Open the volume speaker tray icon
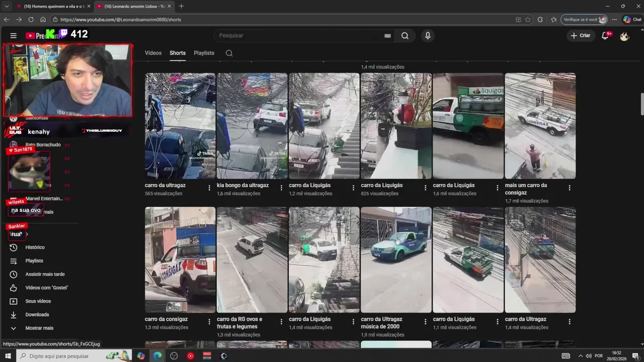 588,356
